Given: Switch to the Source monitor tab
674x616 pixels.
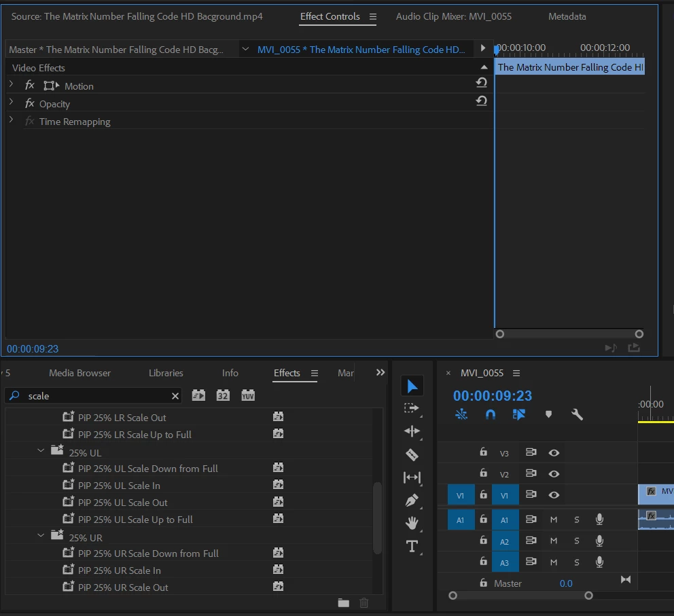Looking at the screenshot, I should [x=137, y=17].
